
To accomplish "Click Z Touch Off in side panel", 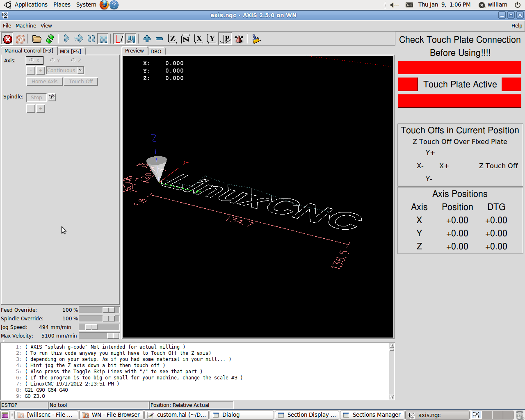I will pyautogui.click(x=498, y=166).
